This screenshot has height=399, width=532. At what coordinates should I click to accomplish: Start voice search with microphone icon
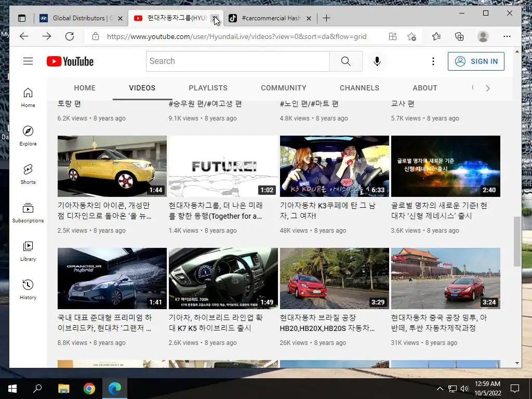click(377, 61)
